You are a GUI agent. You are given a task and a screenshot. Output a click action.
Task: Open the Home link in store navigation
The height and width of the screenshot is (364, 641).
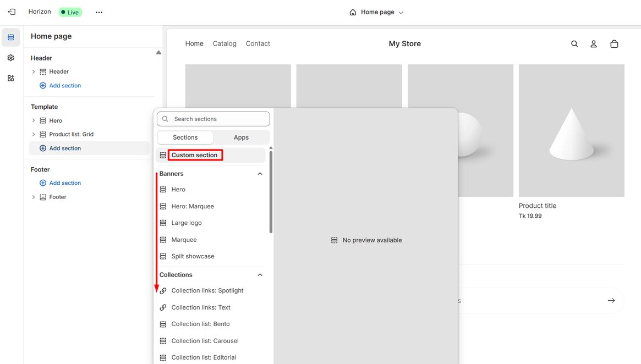click(194, 43)
